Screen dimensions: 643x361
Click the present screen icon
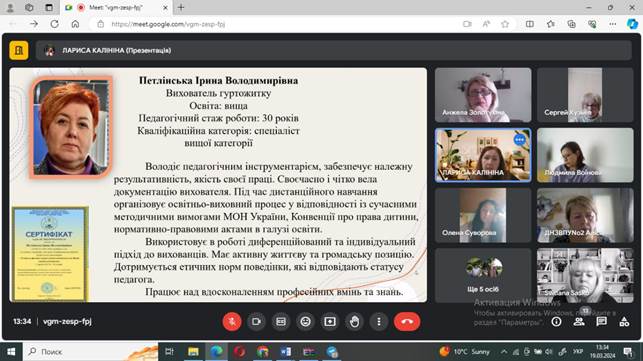pos(330,322)
